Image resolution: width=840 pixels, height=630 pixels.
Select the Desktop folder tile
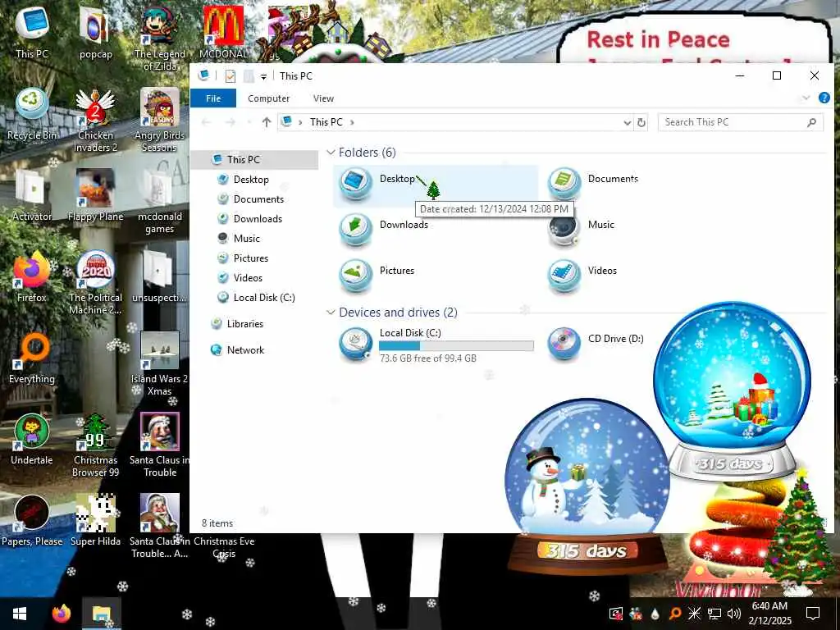[x=435, y=185]
